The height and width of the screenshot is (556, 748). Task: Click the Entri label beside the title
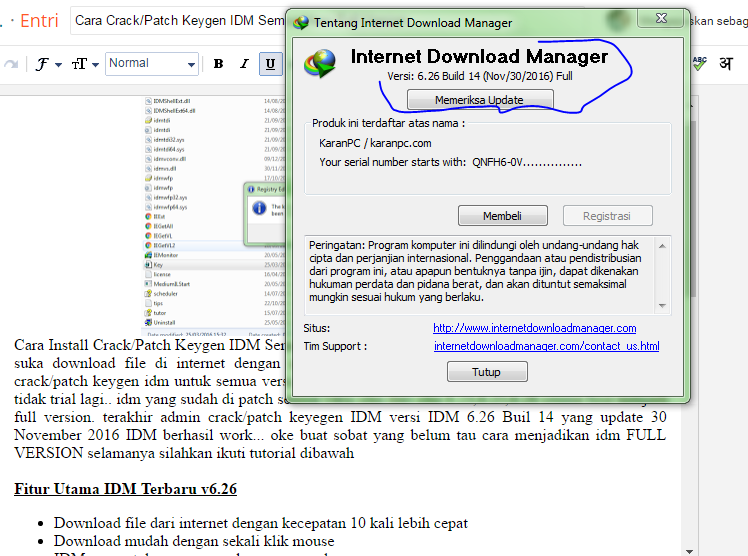click(39, 21)
